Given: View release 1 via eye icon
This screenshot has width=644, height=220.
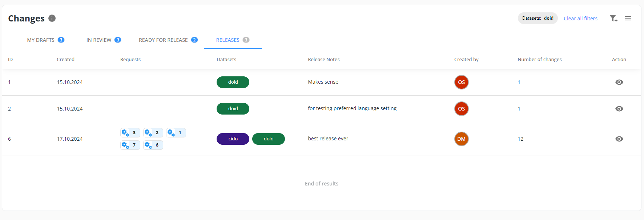Looking at the screenshot, I should (x=619, y=82).
